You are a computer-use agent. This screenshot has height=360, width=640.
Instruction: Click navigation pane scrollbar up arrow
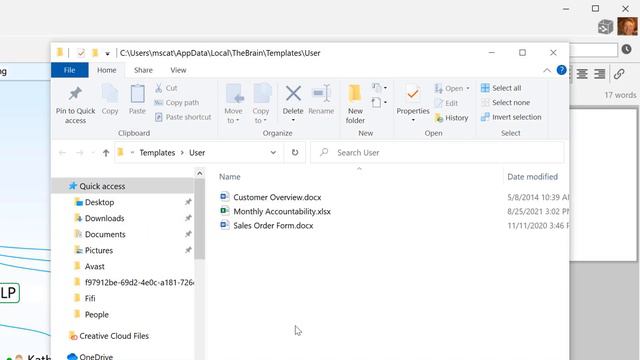coord(200,173)
